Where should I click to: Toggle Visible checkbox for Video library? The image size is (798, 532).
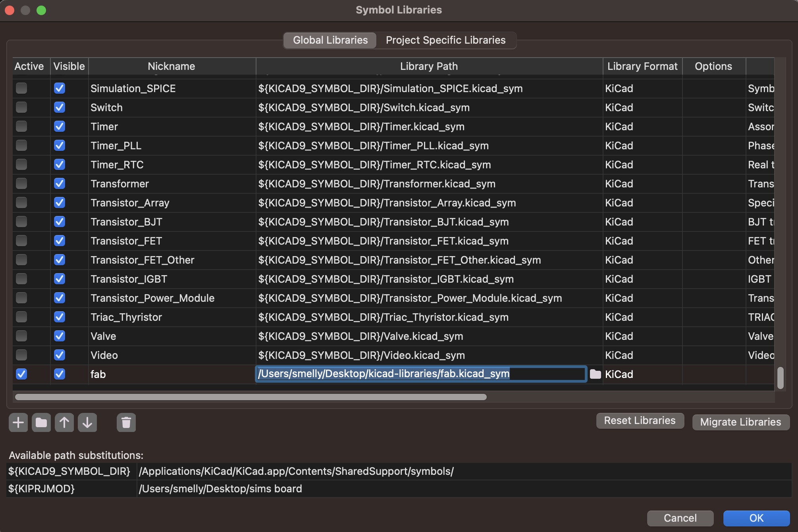pyautogui.click(x=60, y=355)
